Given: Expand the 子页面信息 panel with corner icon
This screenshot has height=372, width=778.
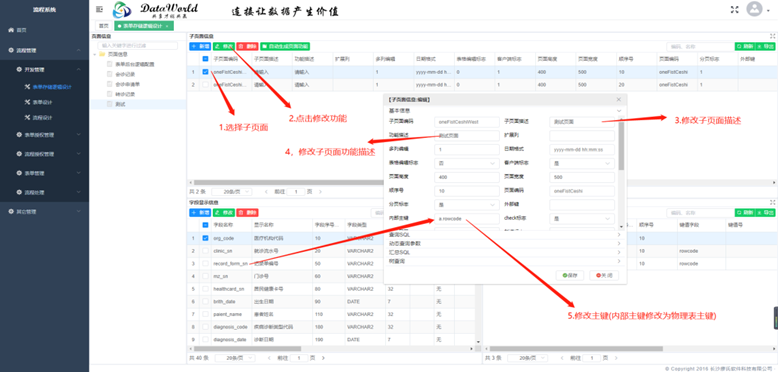Looking at the screenshot, I should point(772,36).
